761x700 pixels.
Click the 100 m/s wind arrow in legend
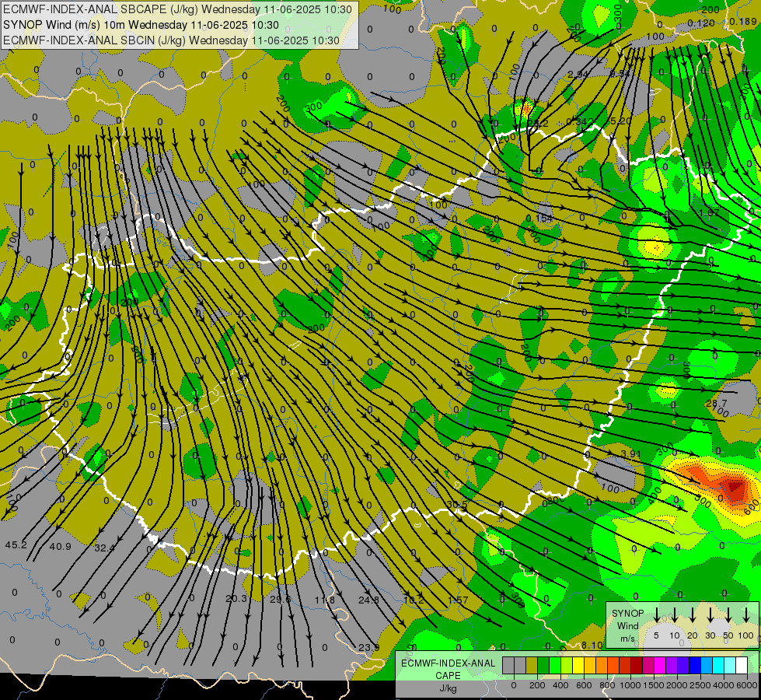pos(746,615)
